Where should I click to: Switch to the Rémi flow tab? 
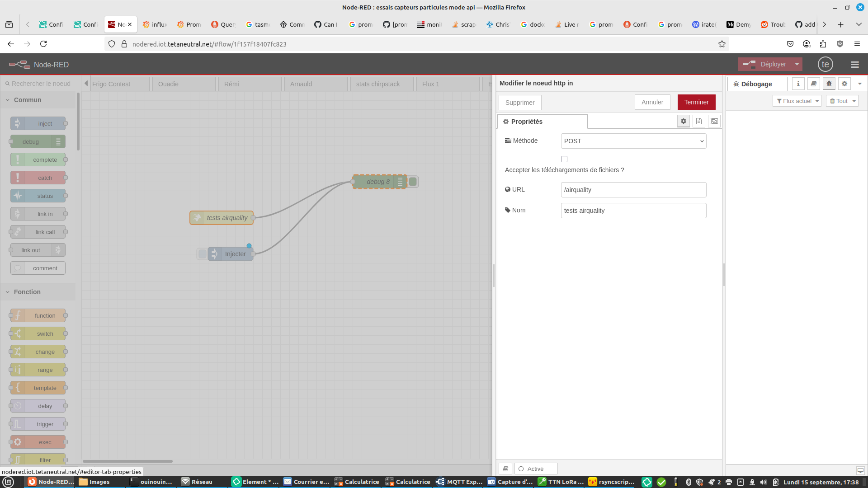click(250, 84)
